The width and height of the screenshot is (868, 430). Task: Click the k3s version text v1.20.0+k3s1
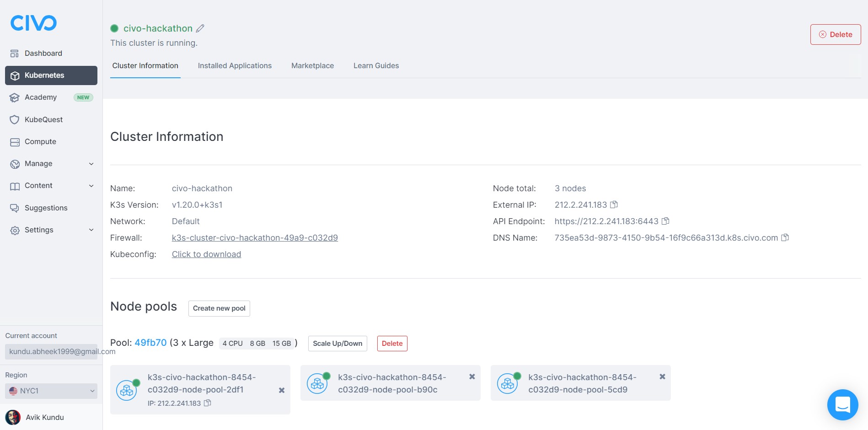pyautogui.click(x=197, y=205)
